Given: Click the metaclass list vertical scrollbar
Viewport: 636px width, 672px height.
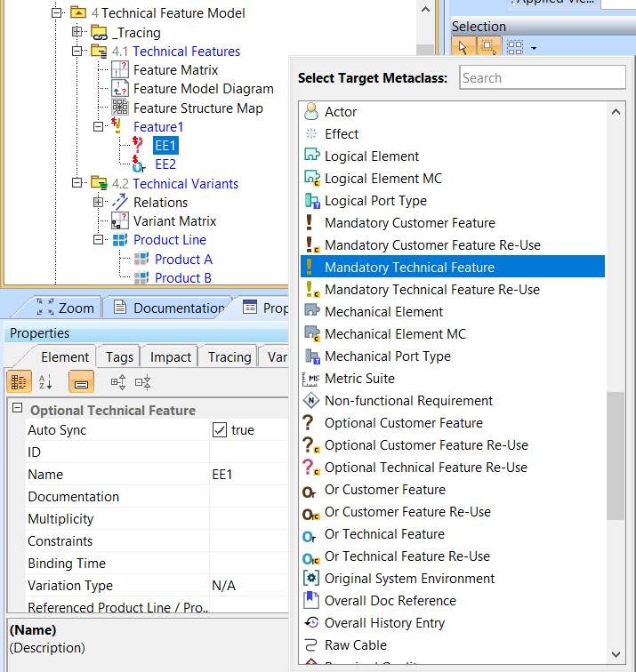Looking at the screenshot, I should tap(615, 455).
